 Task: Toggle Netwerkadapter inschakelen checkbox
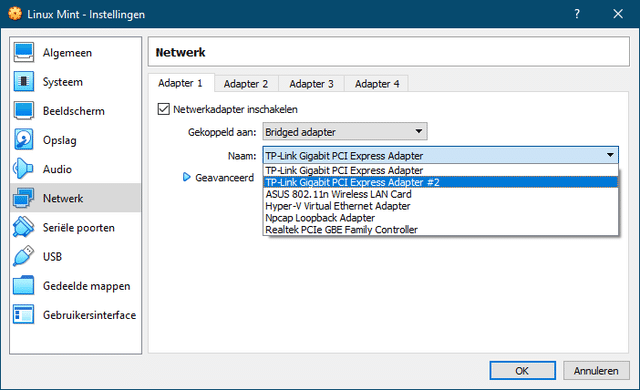164,109
